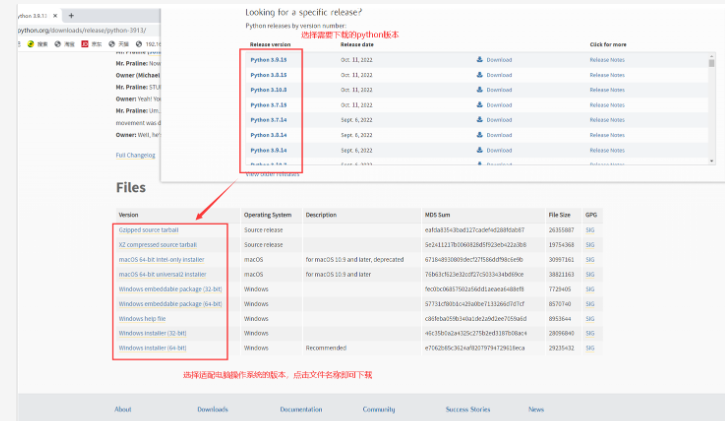This screenshot has width=725, height=421.
Task: Download the Gzipped source tarball
Action: pos(148,230)
